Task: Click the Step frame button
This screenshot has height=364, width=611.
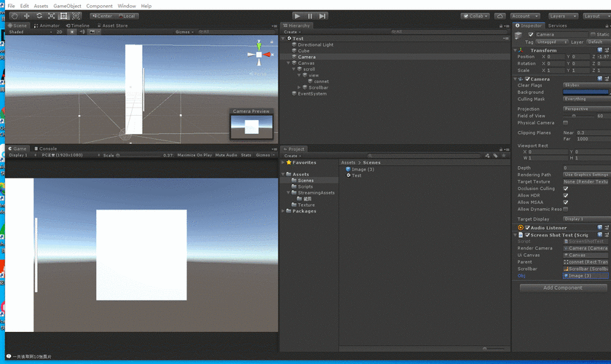Action: click(322, 15)
